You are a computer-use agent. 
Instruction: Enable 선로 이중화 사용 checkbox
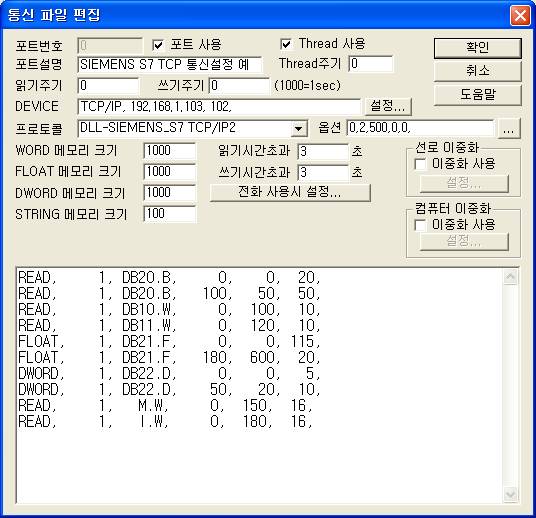click(x=420, y=164)
